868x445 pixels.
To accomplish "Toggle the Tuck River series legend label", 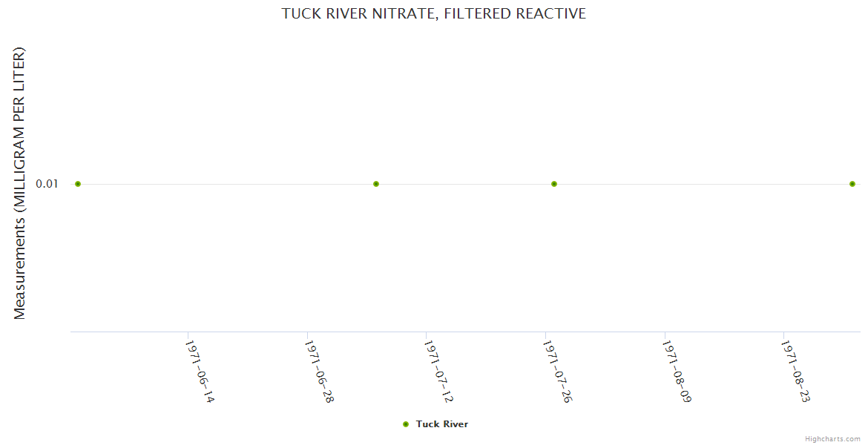I will (442, 424).
